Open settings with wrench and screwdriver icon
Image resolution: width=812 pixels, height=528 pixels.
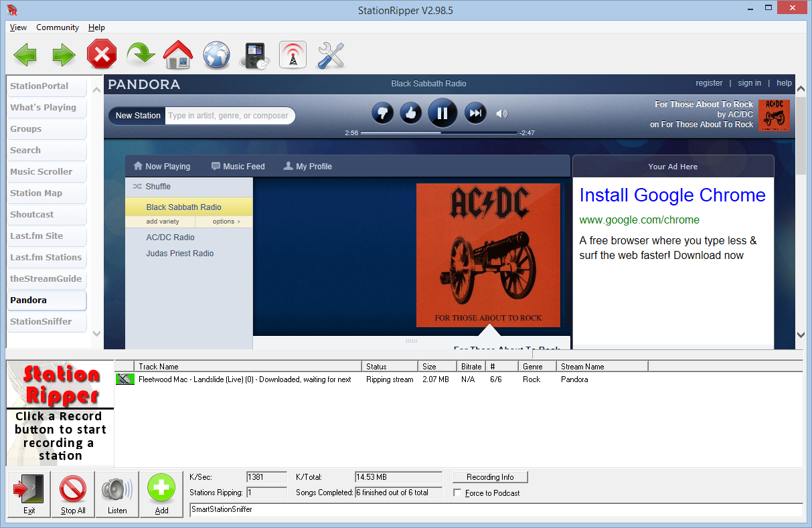tap(331, 55)
